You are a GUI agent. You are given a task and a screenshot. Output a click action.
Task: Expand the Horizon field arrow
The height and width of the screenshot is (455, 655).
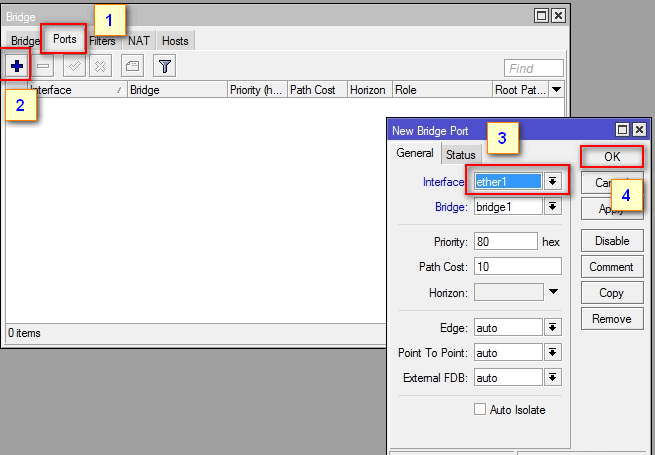(552, 292)
